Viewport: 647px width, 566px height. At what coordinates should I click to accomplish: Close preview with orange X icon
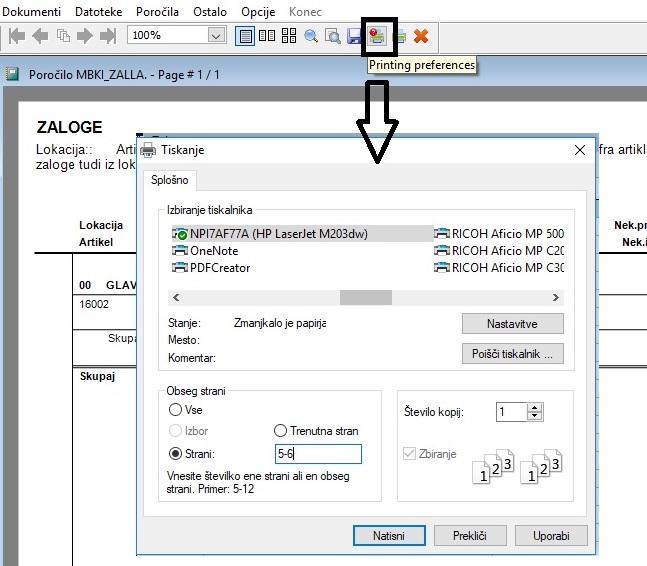[x=421, y=36]
